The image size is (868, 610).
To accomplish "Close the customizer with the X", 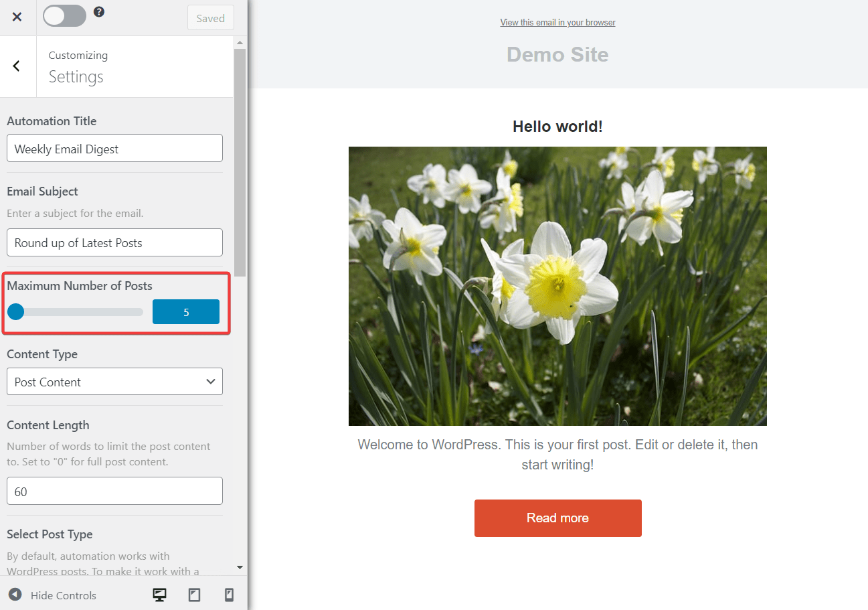I will [17, 17].
